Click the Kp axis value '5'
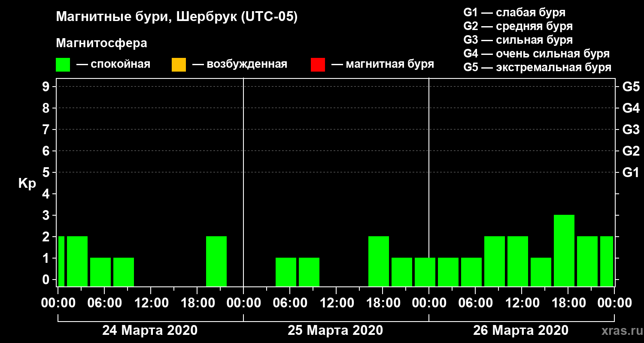This screenshot has height=343, width=644. pos(47,172)
